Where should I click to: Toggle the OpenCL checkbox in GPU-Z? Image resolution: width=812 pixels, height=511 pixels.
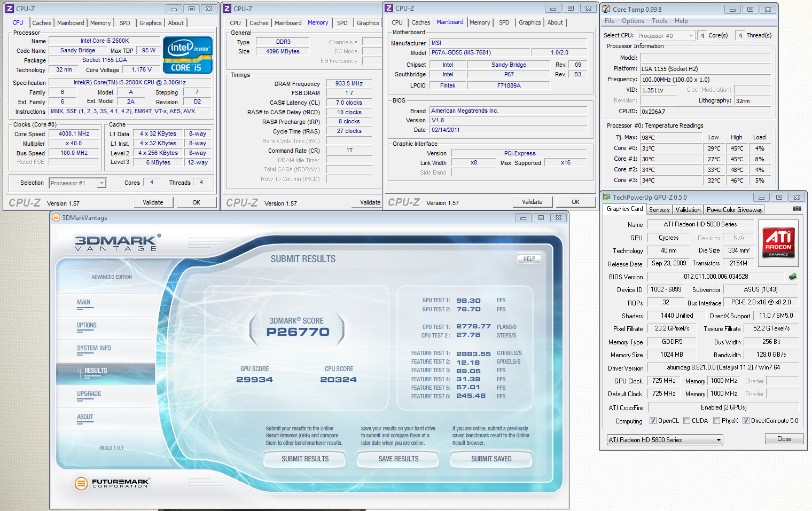653,421
